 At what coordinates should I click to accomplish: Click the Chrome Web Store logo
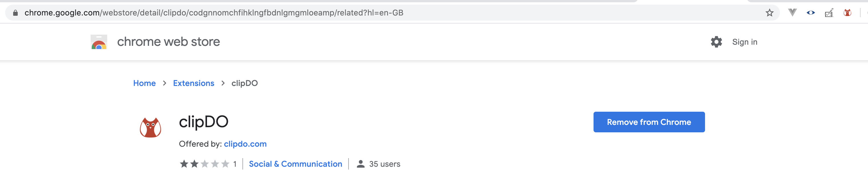pyautogui.click(x=99, y=42)
